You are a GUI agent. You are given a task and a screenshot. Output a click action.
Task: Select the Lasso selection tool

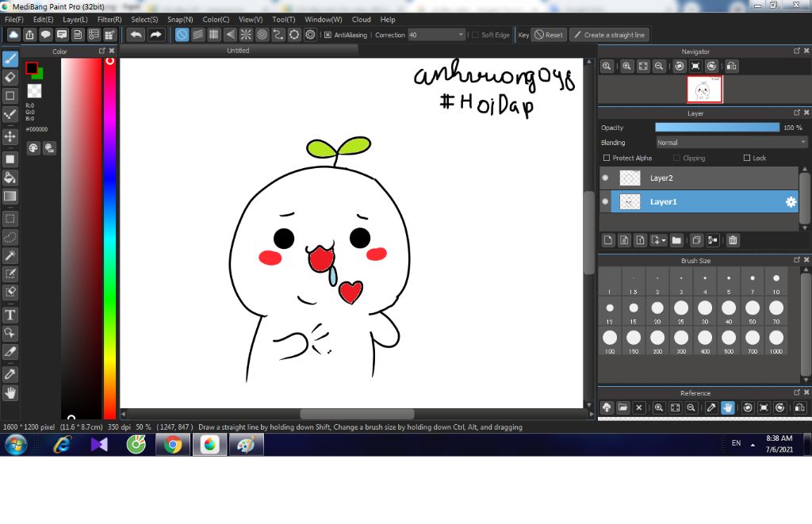coord(10,237)
